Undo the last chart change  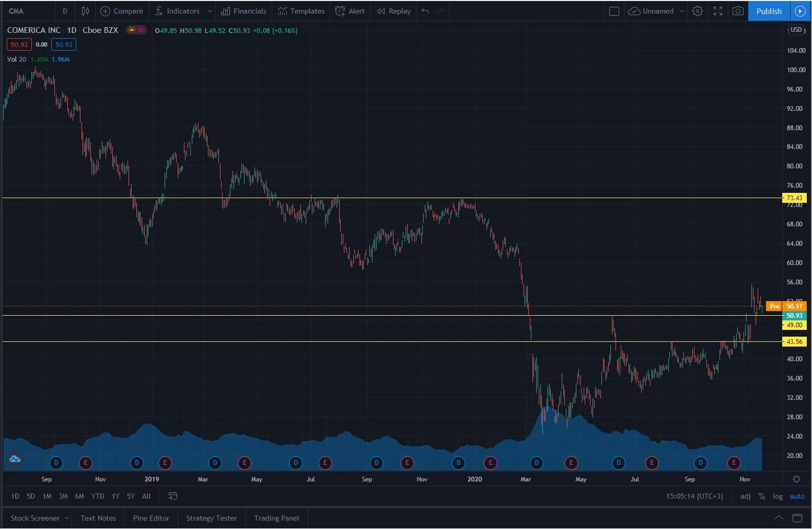point(425,11)
